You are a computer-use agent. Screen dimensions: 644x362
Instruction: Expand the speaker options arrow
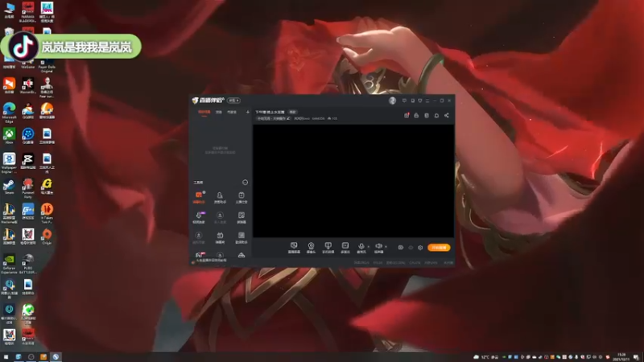coord(386,247)
